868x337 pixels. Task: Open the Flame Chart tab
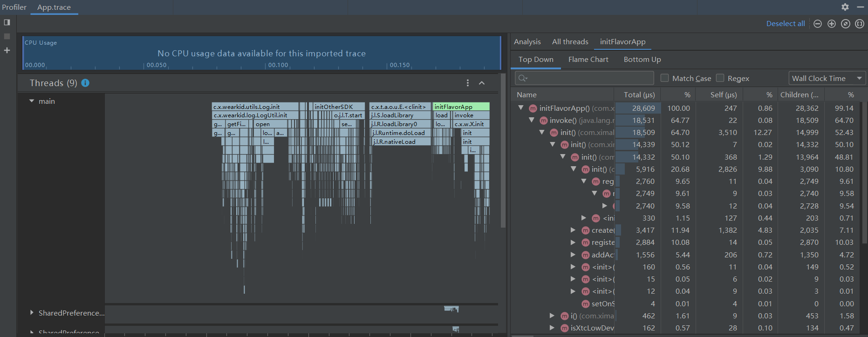pos(588,60)
